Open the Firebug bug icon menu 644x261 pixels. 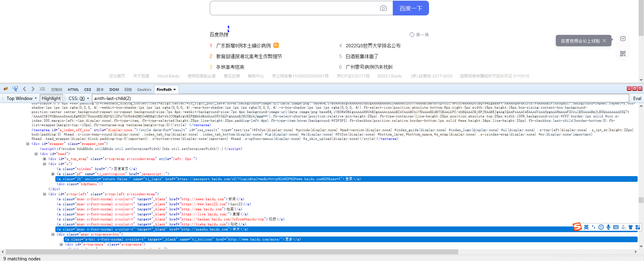(6, 89)
